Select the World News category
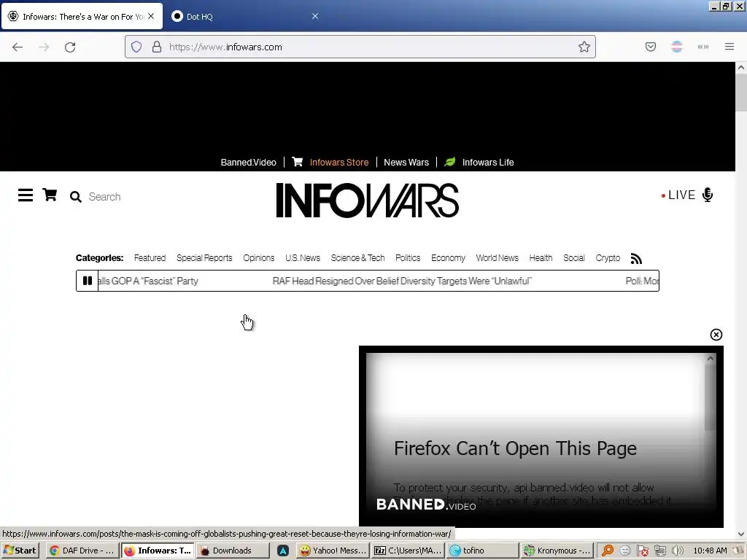747x560 pixels. coord(498,258)
